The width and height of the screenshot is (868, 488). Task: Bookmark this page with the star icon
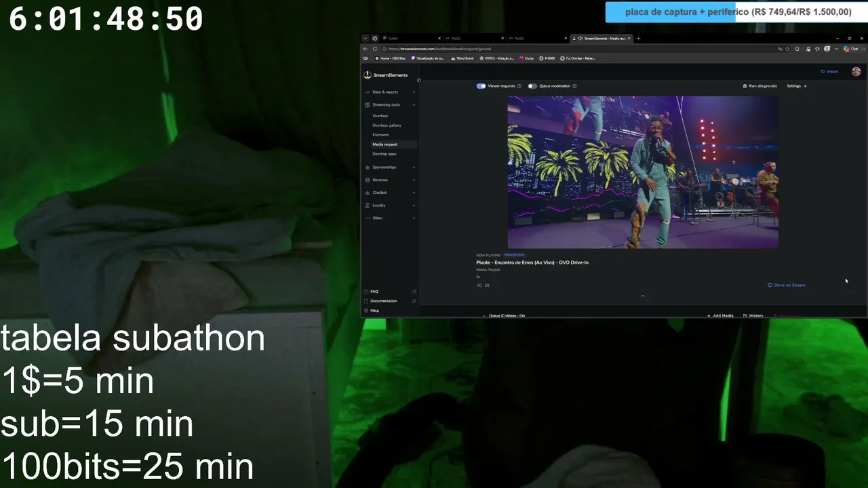coord(789,49)
